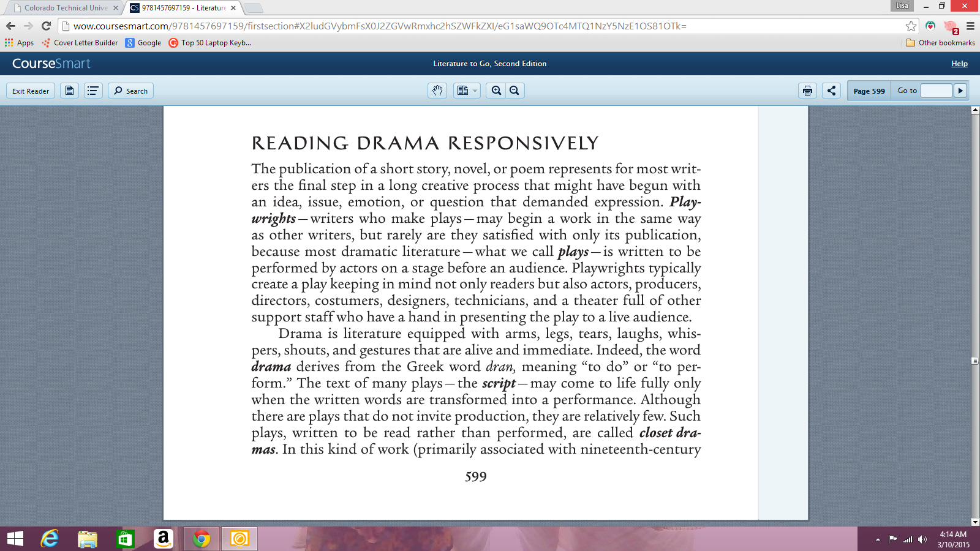
Task: Zoom out of the page
Action: coord(514,91)
